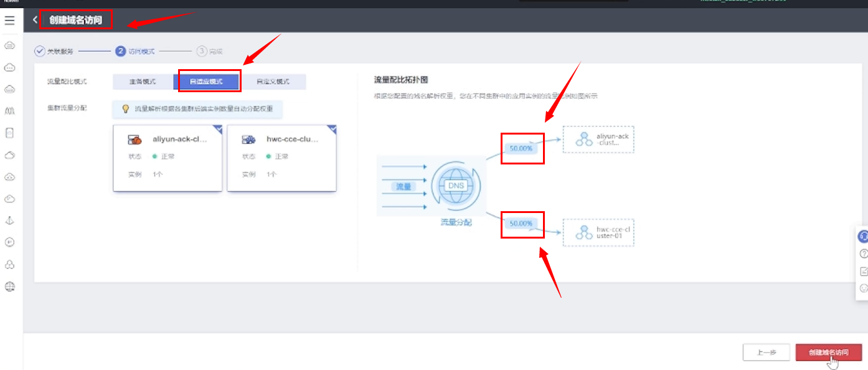Click the 50.00% label toward aliyun-ack

[x=521, y=149]
